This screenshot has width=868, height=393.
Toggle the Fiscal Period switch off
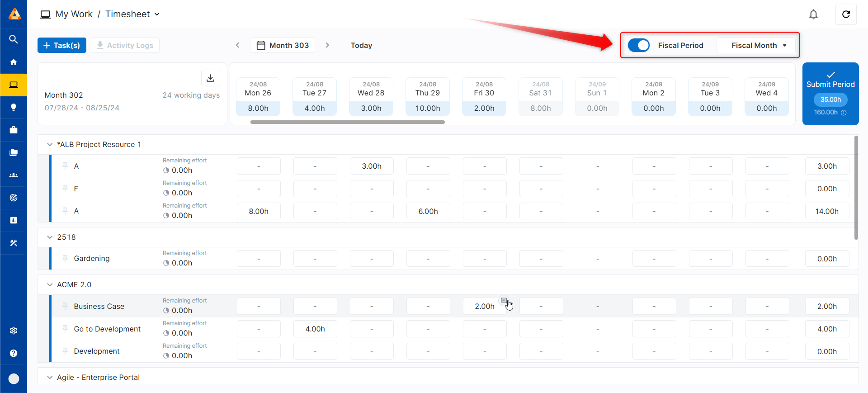(639, 45)
